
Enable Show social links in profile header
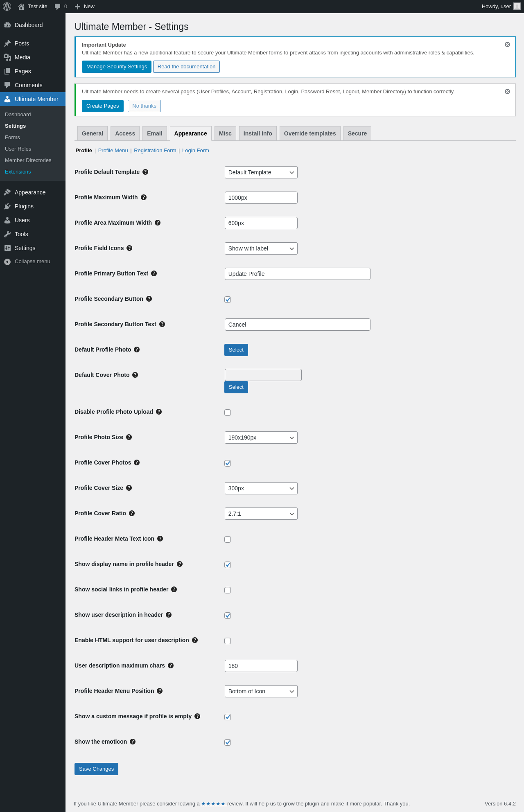[x=228, y=590]
